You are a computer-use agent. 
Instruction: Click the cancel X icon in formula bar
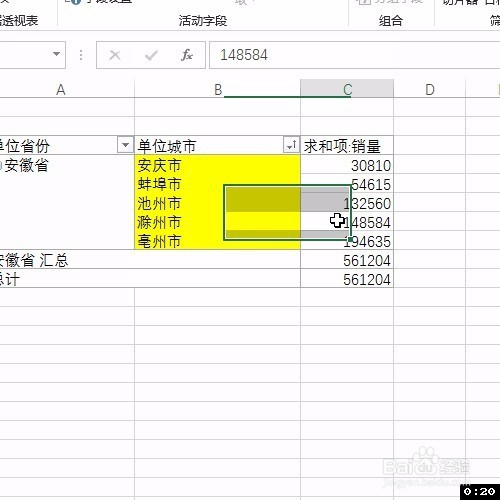click(x=115, y=55)
